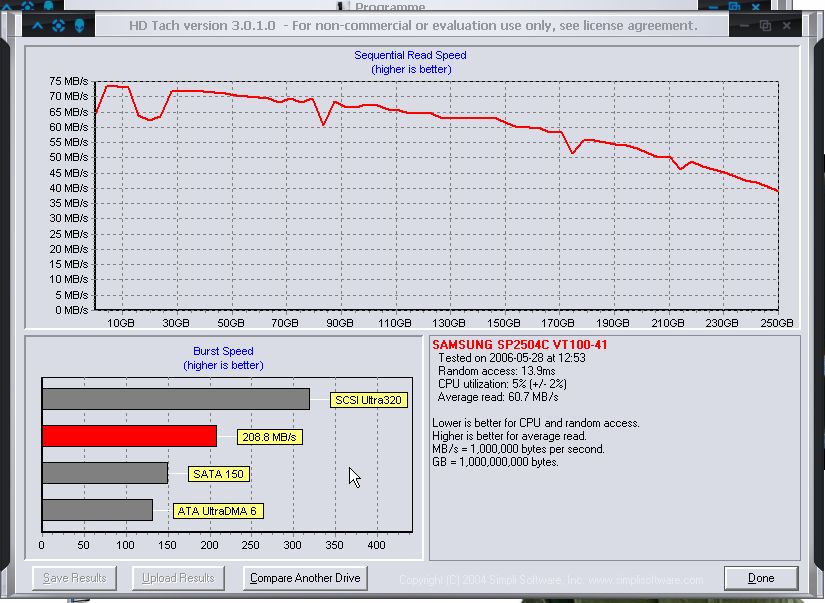
Task: Click the SAMSUNG SP2504C VT100-41 drive name
Action: coord(520,345)
